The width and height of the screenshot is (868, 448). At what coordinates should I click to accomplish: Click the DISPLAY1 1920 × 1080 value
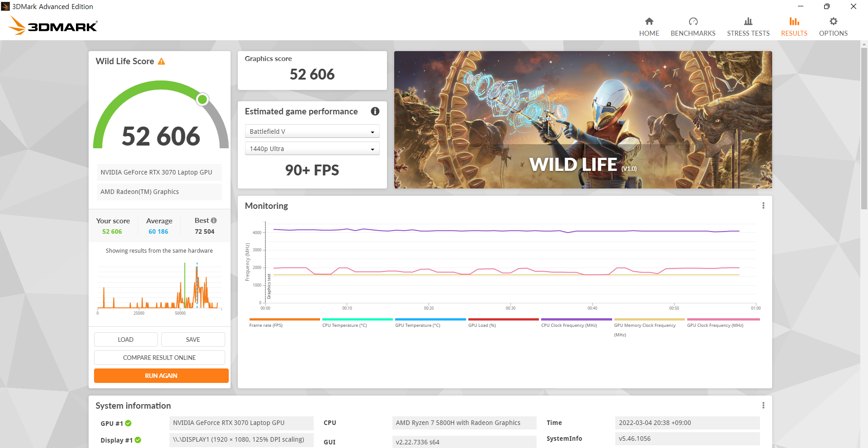point(241,439)
